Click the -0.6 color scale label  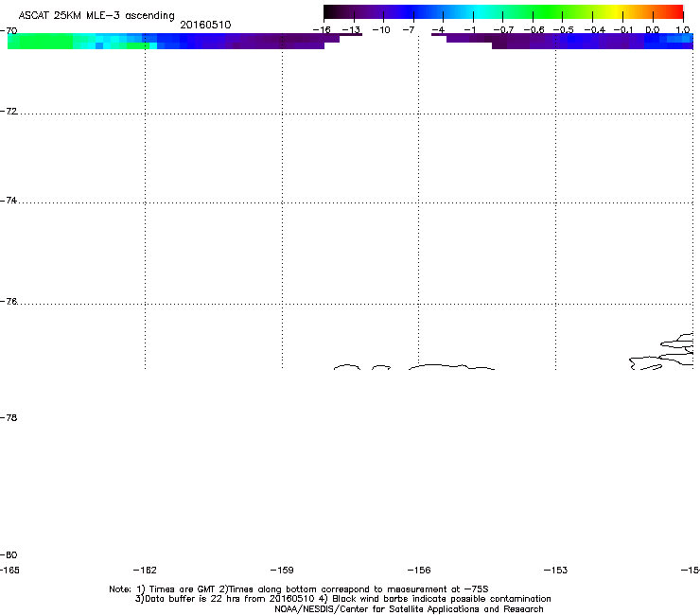[534, 30]
